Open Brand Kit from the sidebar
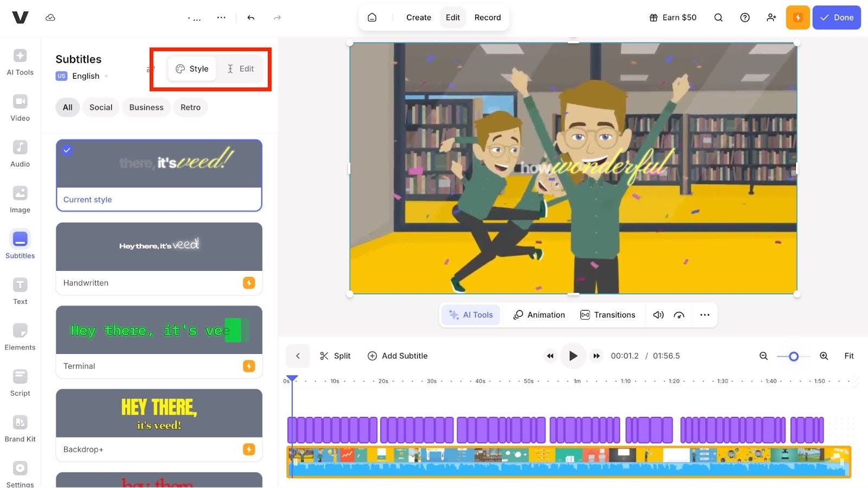 (20, 429)
